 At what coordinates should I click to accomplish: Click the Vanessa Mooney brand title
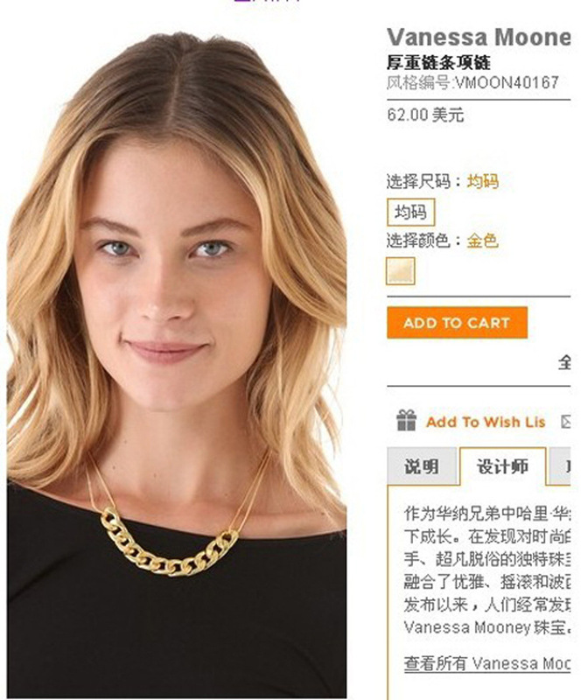coord(479,37)
